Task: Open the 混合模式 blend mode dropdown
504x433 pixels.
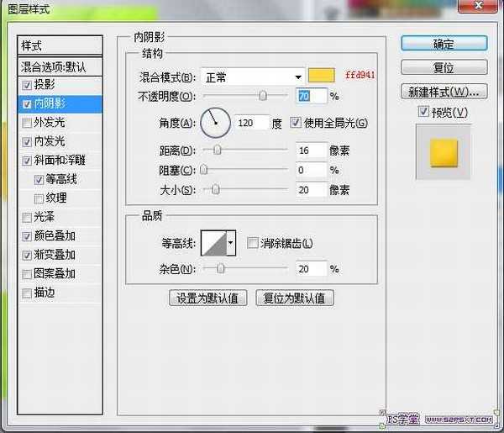Action: click(x=253, y=77)
